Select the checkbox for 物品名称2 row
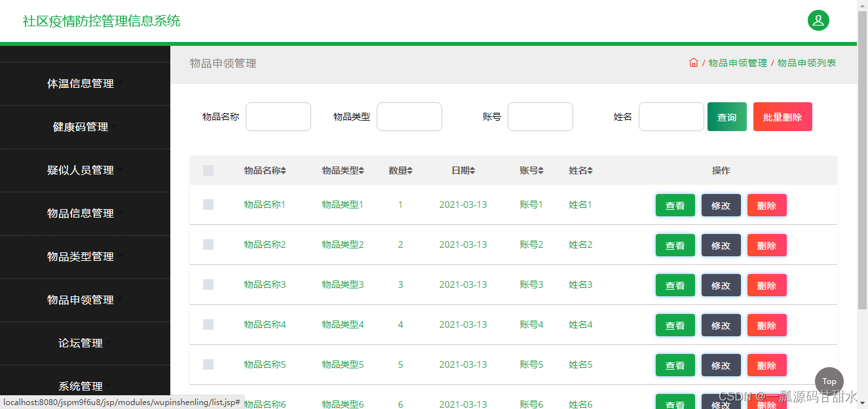The image size is (868, 409). 208,244
